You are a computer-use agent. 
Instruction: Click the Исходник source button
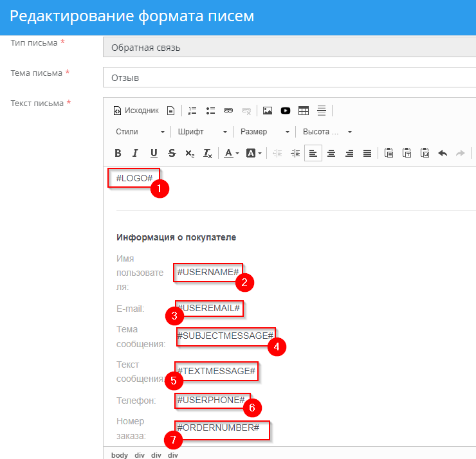click(136, 111)
